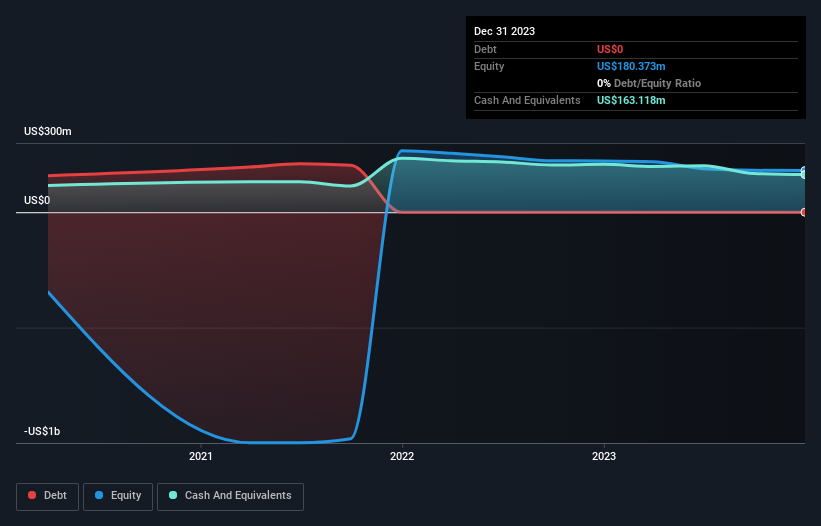Click the Cash value US$163.118m in tooltip

coord(631,100)
